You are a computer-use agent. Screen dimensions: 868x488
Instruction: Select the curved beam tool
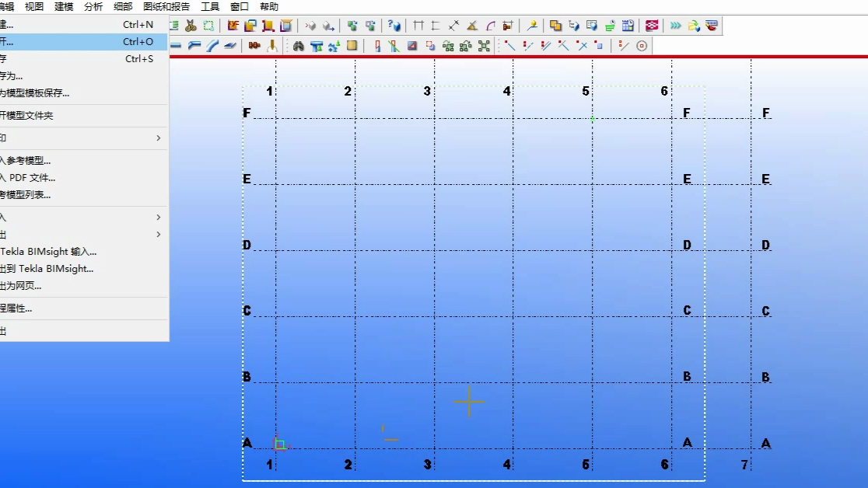(x=212, y=45)
